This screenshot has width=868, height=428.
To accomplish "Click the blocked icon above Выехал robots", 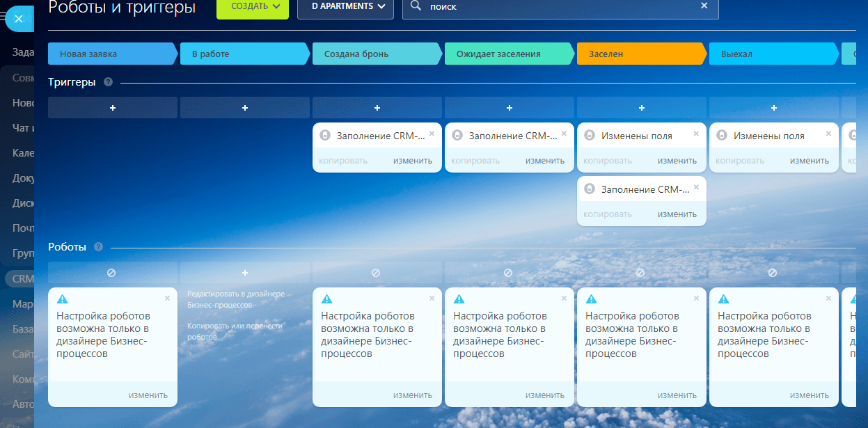I will point(773,273).
